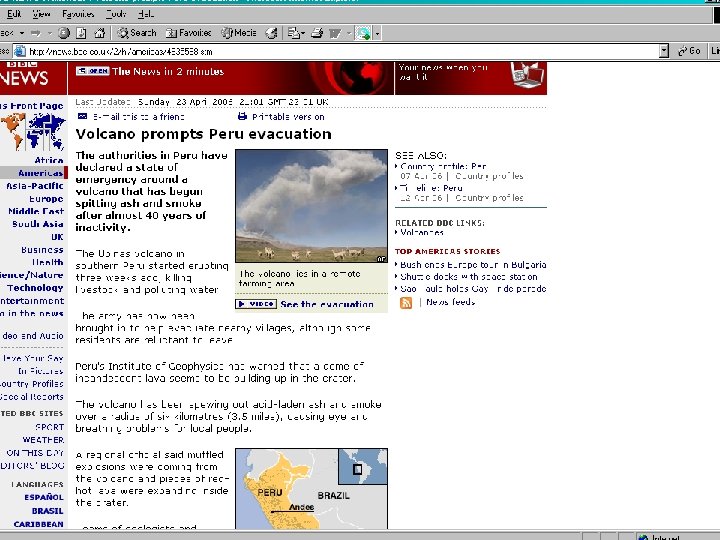Open the Edit menu
The width and height of the screenshot is (720, 540).
coord(14,14)
